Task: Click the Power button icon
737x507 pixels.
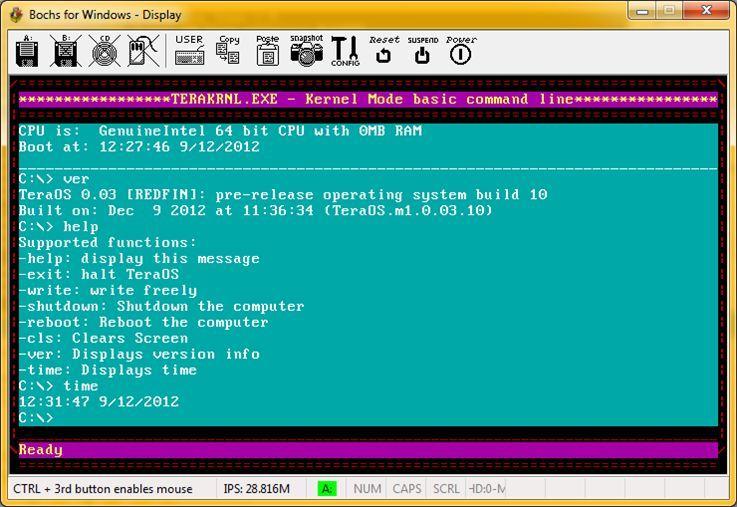Action: [461, 50]
